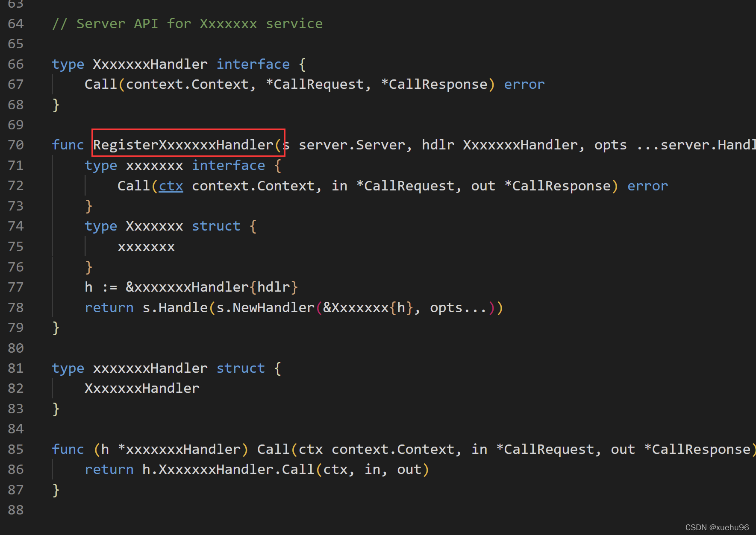Image resolution: width=756 pixels, height=535 pixels.
Task: Click the struct keyword on line 81
Action: (x=241, y=368)
